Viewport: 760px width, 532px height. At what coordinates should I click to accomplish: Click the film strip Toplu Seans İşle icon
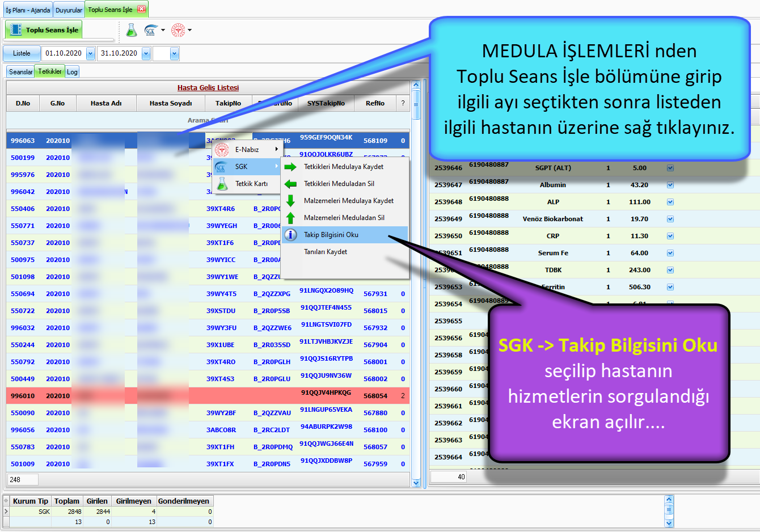click(15, 30)
